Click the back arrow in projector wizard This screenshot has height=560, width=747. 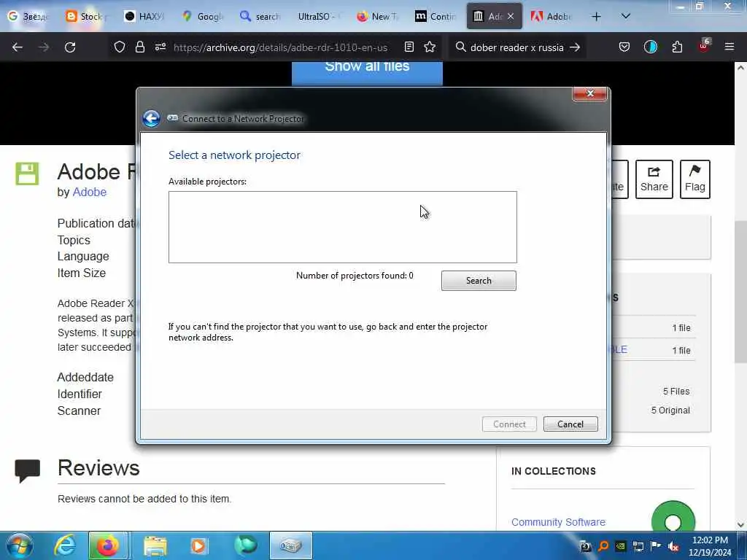pos(151,118)
